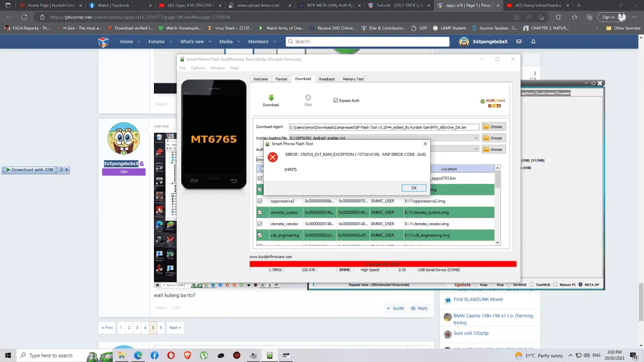644x362 pixels.
Task: Switch to the Readback tab
Action: point(327,79)
